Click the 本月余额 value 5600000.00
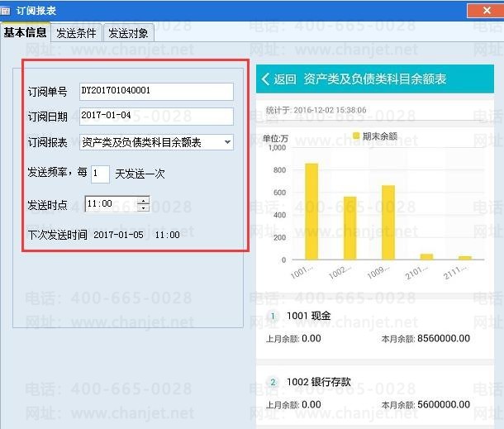Viewport: 504px width, 429px height. [444, 404]
